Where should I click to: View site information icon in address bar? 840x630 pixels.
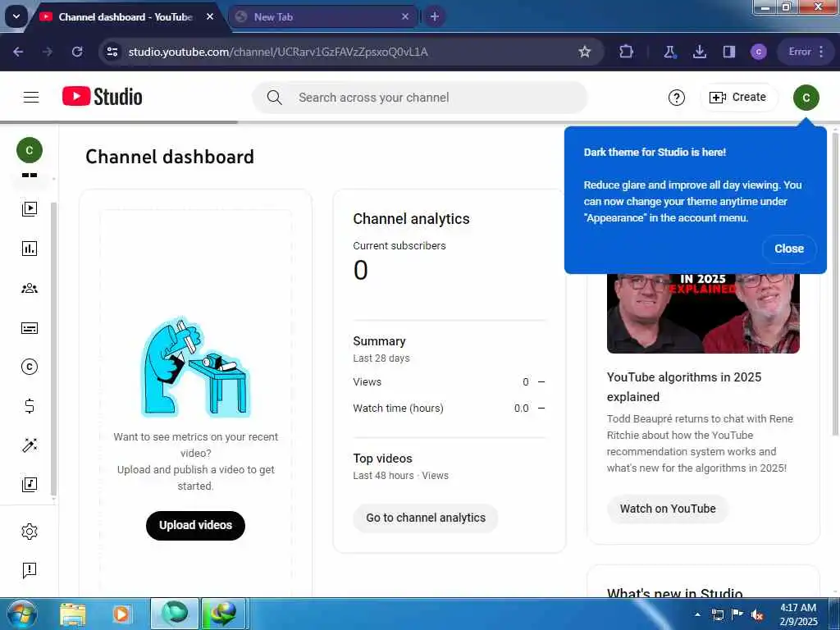[112, 52]
